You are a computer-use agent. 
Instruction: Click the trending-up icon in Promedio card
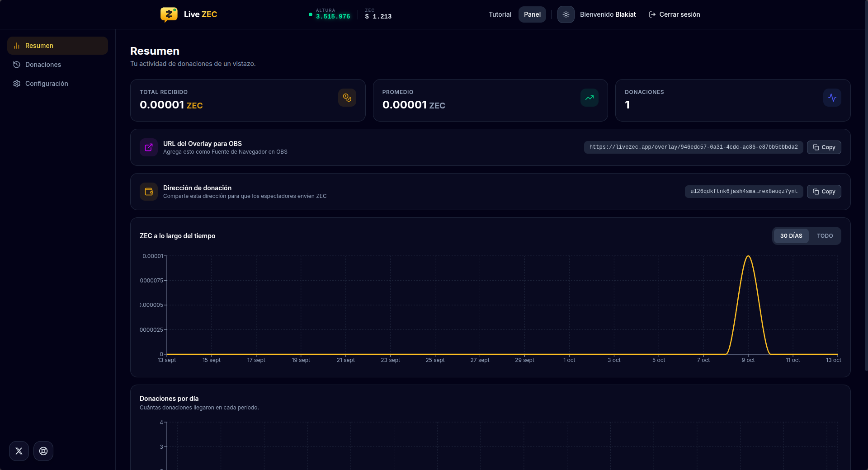coord(590,98)
